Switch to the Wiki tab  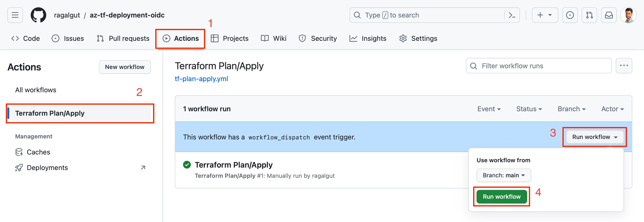274,38
